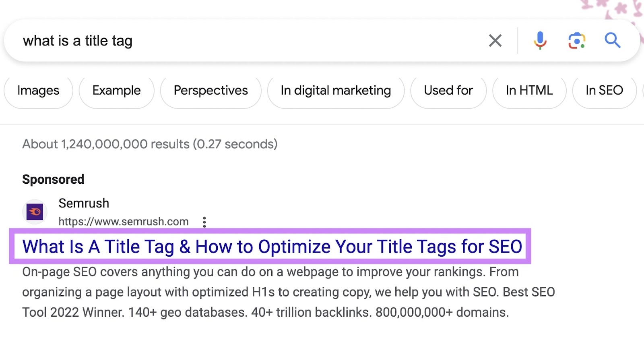Click the Semrush favicon logo
Screen dimensions: 644x338
pyautogui.click(x=35, y=212)
